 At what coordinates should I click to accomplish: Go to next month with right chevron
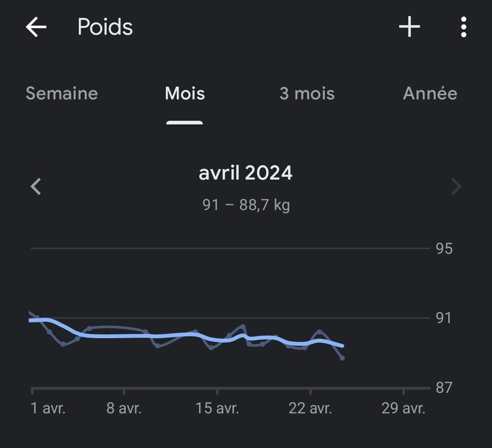click(456, 186)
